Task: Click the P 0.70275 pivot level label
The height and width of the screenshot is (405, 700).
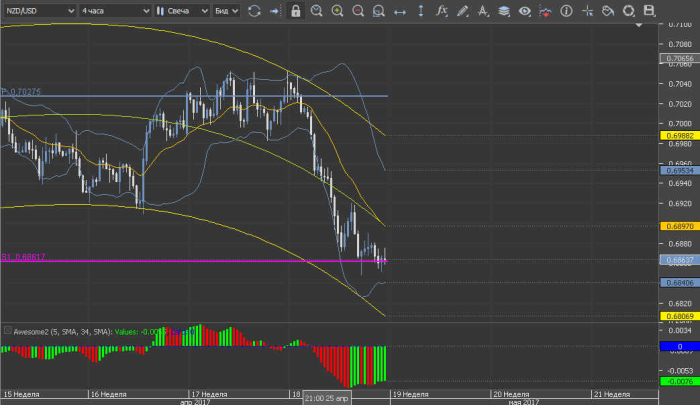Action: pyautogui.click(x=21, y=92)
